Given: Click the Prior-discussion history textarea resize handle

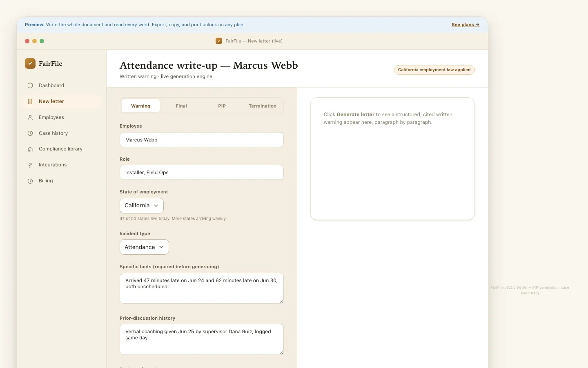Looking at the screenshot, I should pos(281,352).
